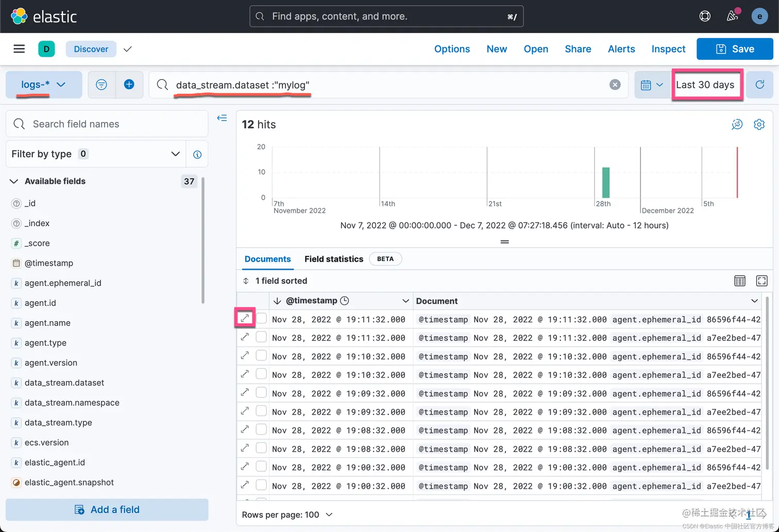Select checkbox for first 19:10:32.000 row

pyautogui.click(x=262, y=355)
